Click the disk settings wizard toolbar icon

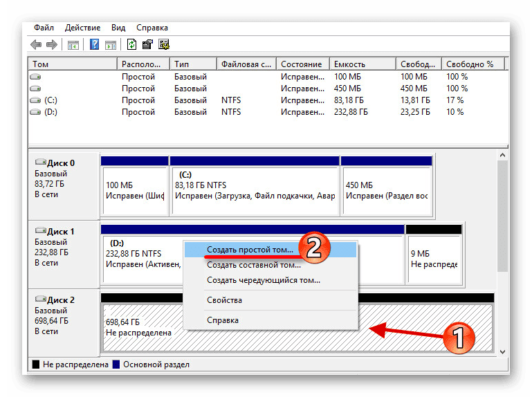pos(164,44)
